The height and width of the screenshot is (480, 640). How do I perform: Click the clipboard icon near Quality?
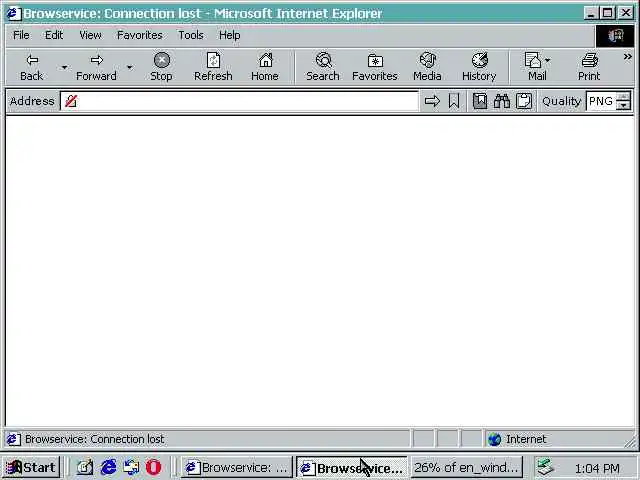[x=524, y=101]
